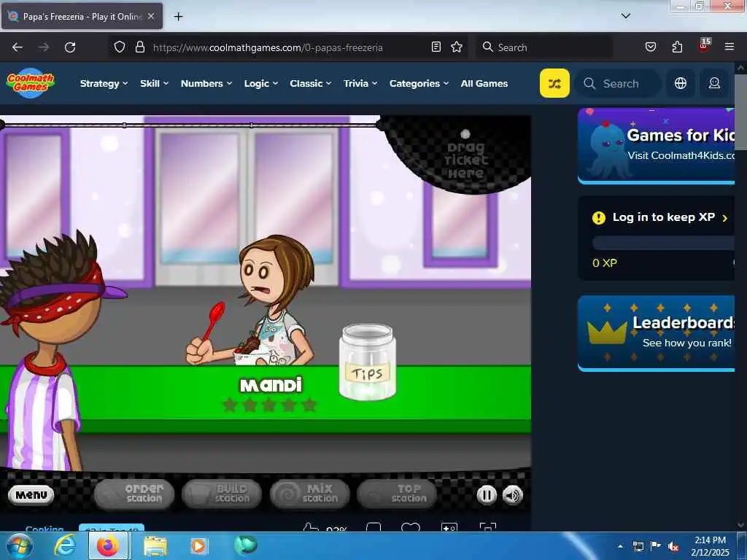
Task: Open a new browser tab
Action: click(178, 17)
